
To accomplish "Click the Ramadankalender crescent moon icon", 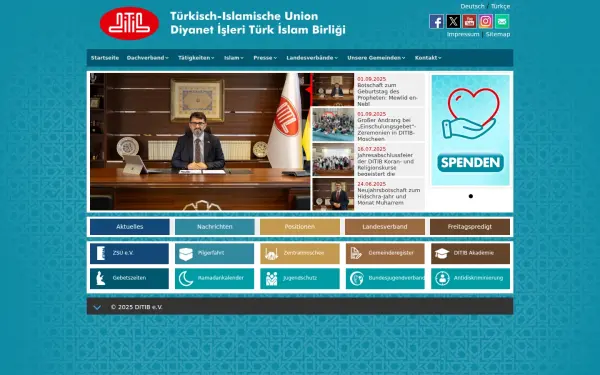I will coord(186,279).
